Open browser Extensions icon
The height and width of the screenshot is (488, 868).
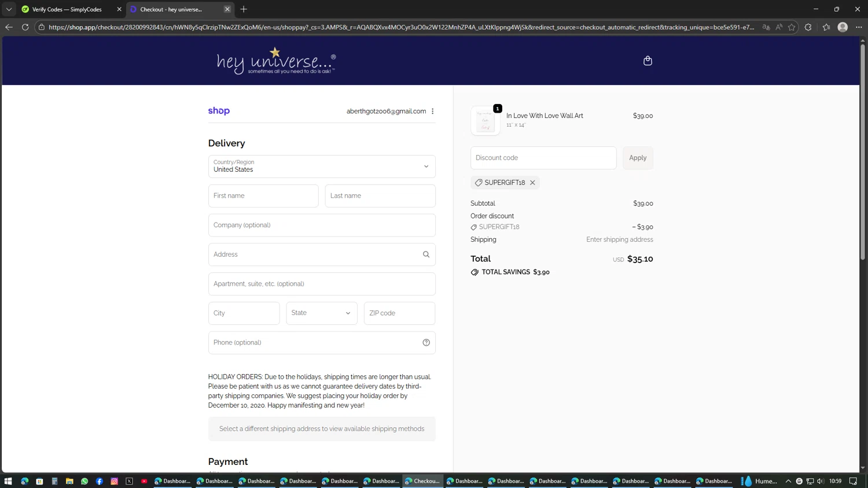808,27
